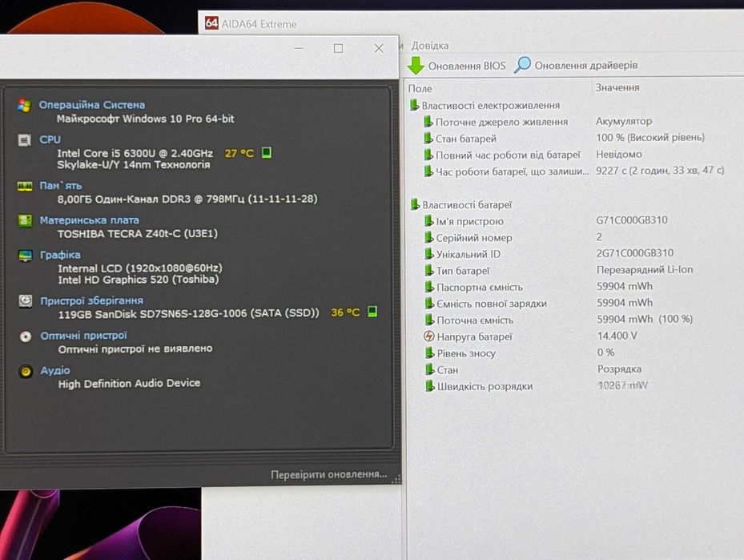Open the Пристрої зберігання section link
This screenshot has width=744, height=560.
pyautogui.click(x=91, y=301)
